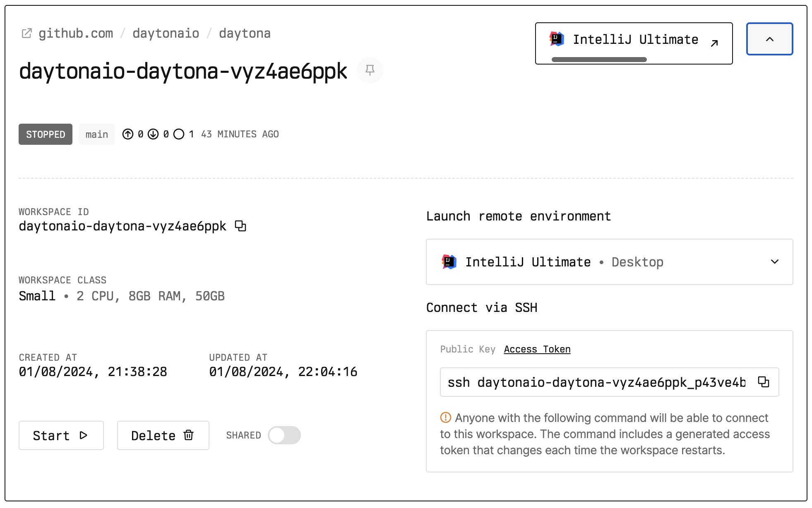Expand the IntelliJ Ultimate Desktop dropdown
Screen dimensions: 812x508
click(x=610, y=262)
